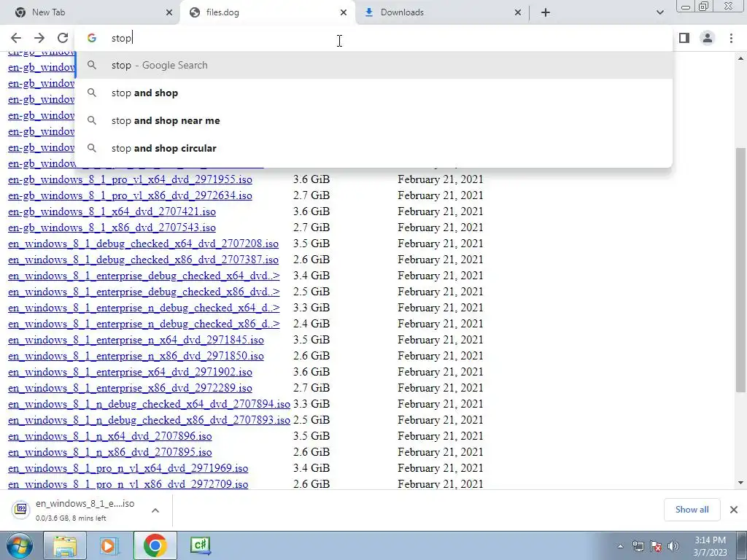This screenshot has height=560, width=747.
Task: Switch to the files.dog tab
Action: tap(267, 12)
